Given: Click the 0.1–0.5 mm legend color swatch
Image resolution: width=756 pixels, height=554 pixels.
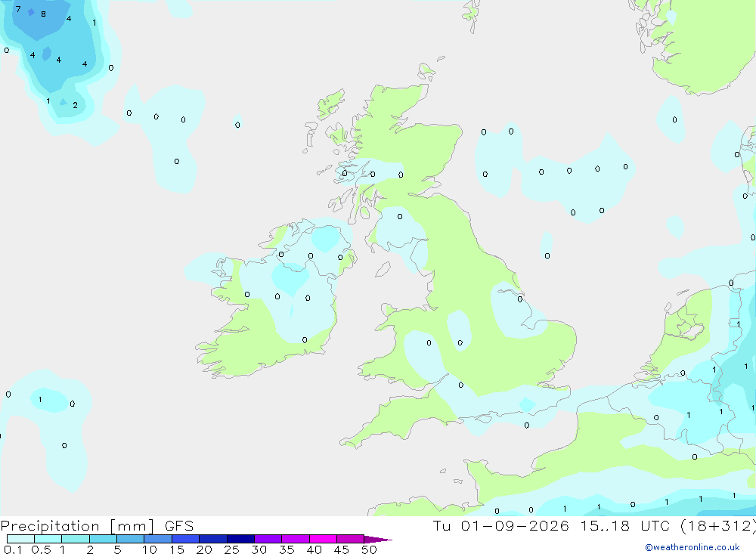Looking at the screenshot, I should [20, 539].
